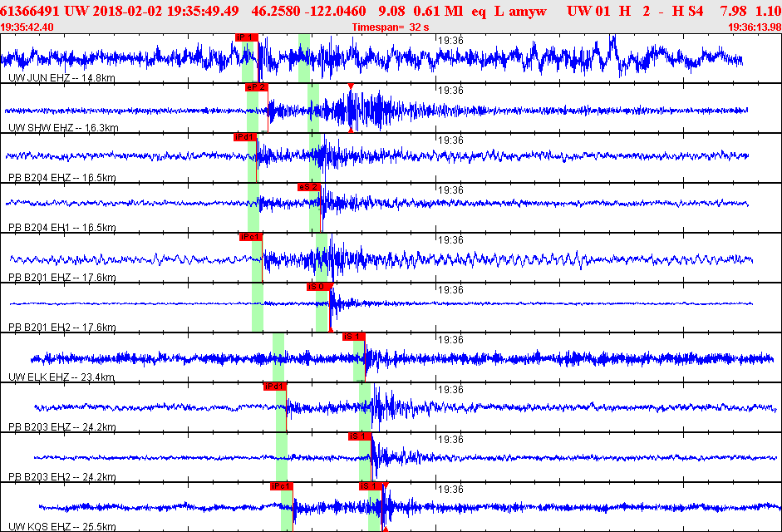Click the eS 2 pick flag on PB B204 EH1
782x532 pixels.
point(308,186)
